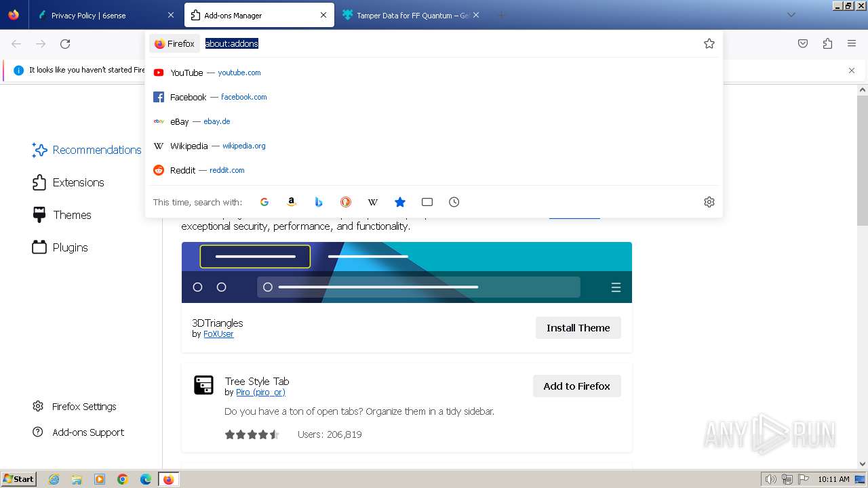The width and height of the screenshot is (868, 488).
Task: Search open tabs icon
Action: point(427,202)
